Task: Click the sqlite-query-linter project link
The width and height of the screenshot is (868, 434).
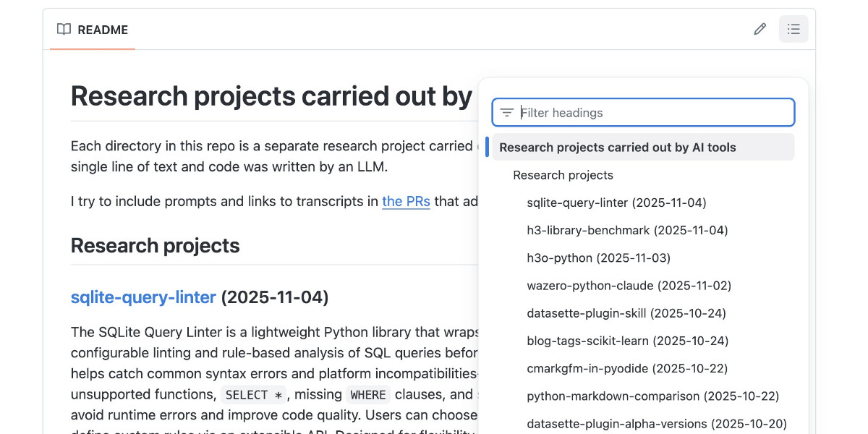Action: (x=142, y=297)
